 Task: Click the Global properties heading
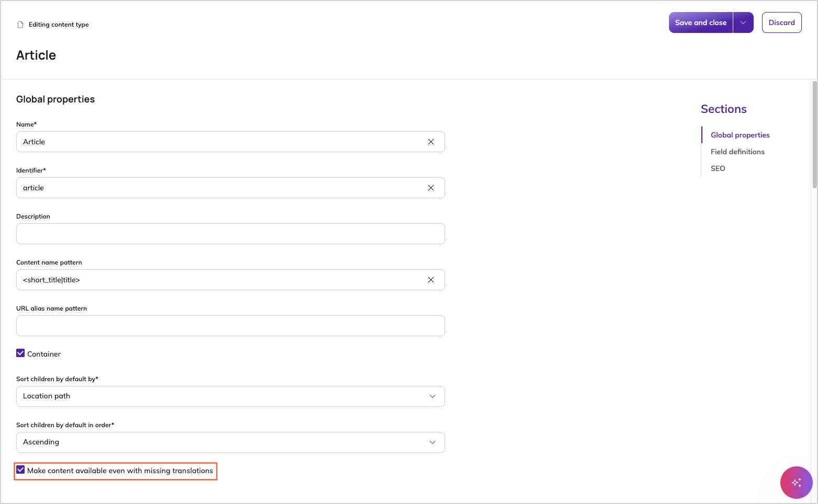(x=55, y=99)
